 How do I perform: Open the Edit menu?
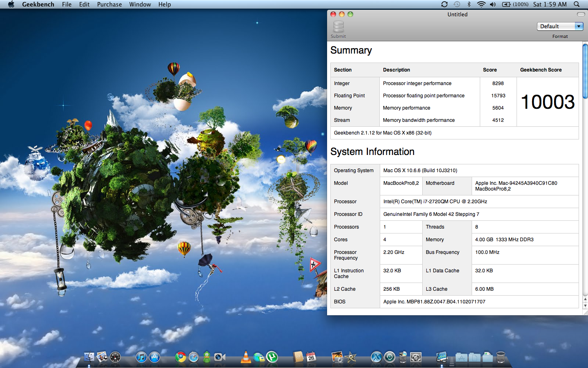pyautogui.click(x=84, y=4)
